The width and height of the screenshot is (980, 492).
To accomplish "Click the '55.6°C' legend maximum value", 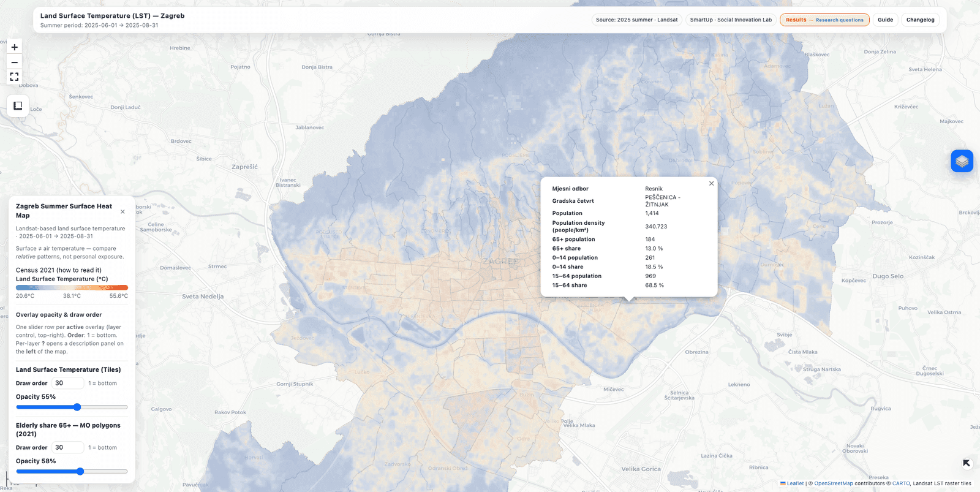I will 119,296.
